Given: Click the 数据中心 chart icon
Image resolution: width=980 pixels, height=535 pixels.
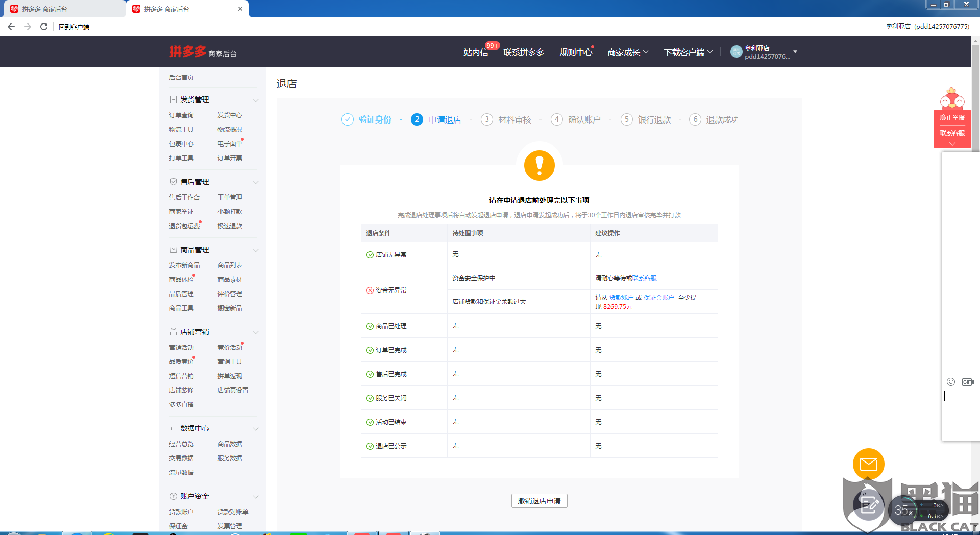Looking at the screenshot, I should pyautogui.click(x=174, y=428).
